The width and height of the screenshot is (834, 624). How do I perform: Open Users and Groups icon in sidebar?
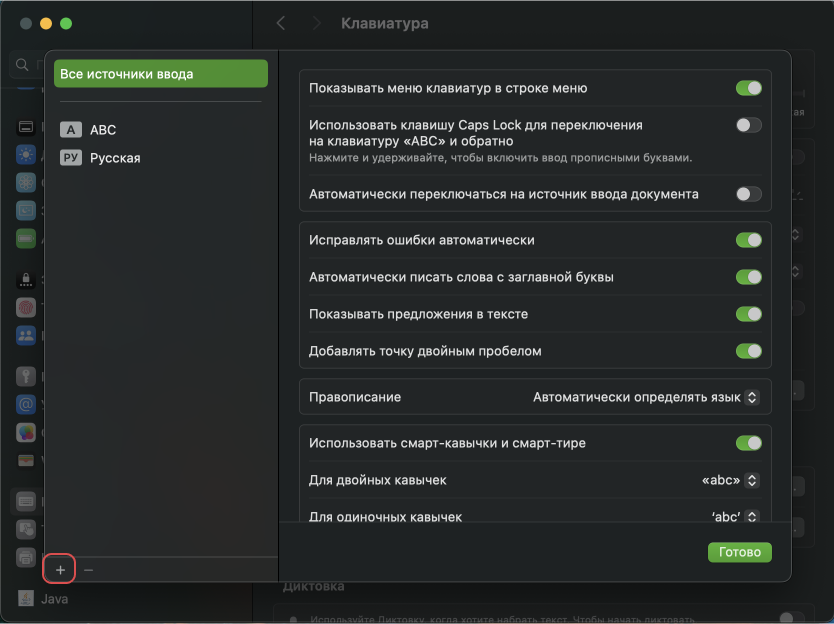[26, 335]
